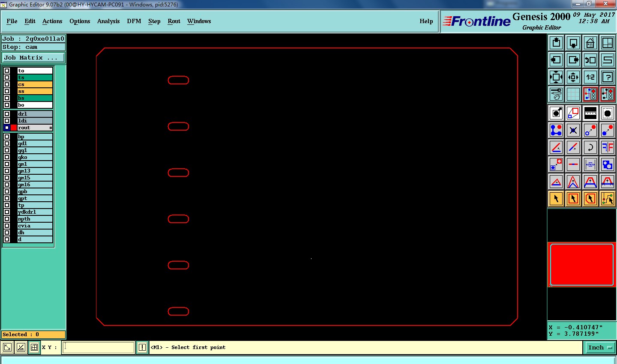Click the X Y coordinate input field

(x=99, y=347)
